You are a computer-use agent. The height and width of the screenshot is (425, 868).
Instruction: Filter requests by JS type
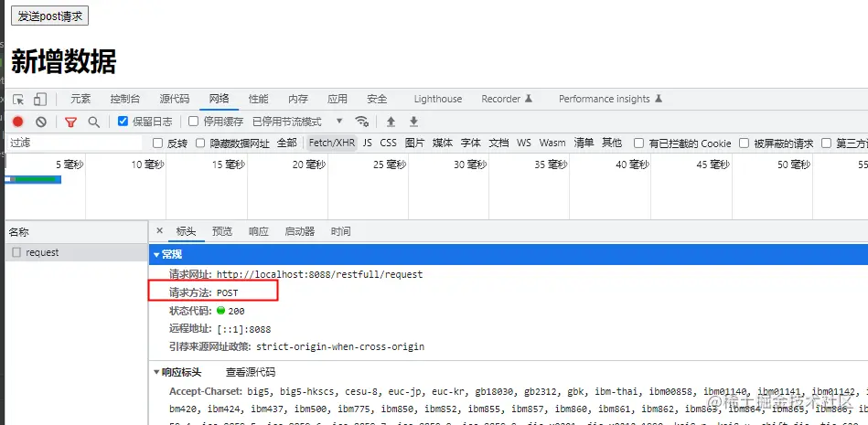(368, 143)
